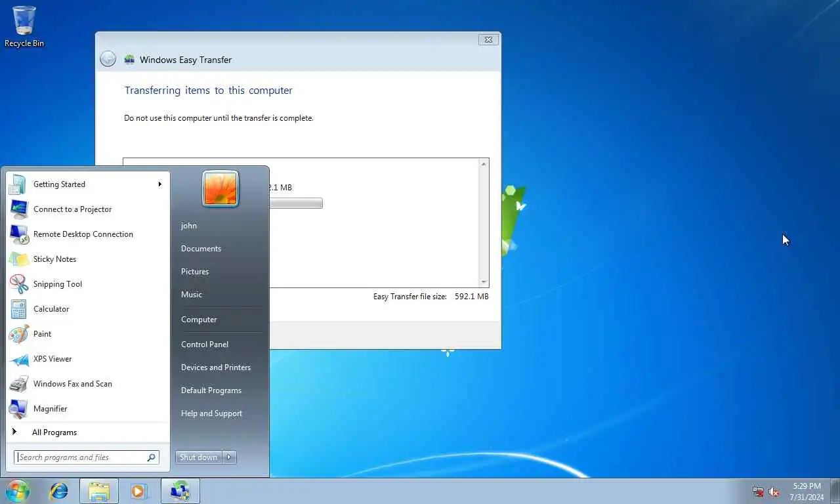This screenshot has width=840, height=504.
Task: Click the Calculator icon
Action: (x=18, y=309)
